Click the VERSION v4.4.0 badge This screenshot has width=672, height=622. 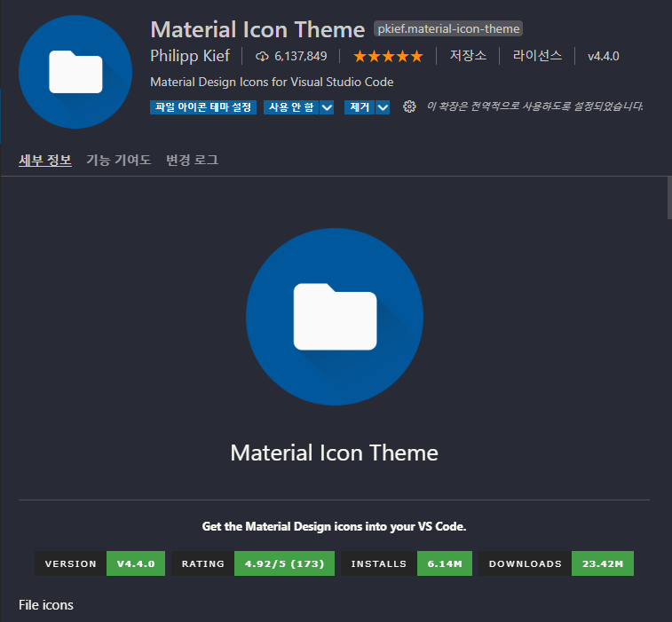pyautogui.click(x=99, y=563)
